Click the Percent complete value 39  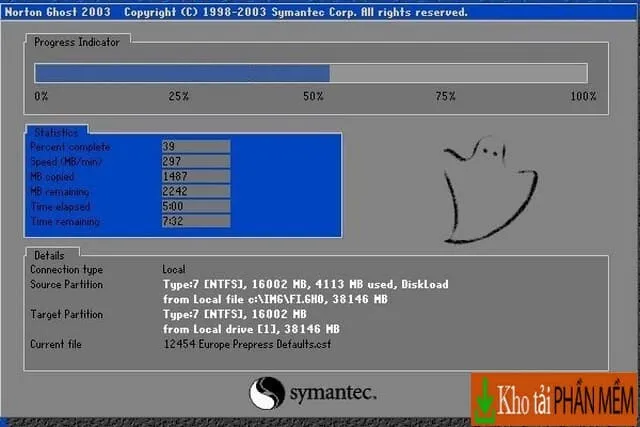click(196, 146)
